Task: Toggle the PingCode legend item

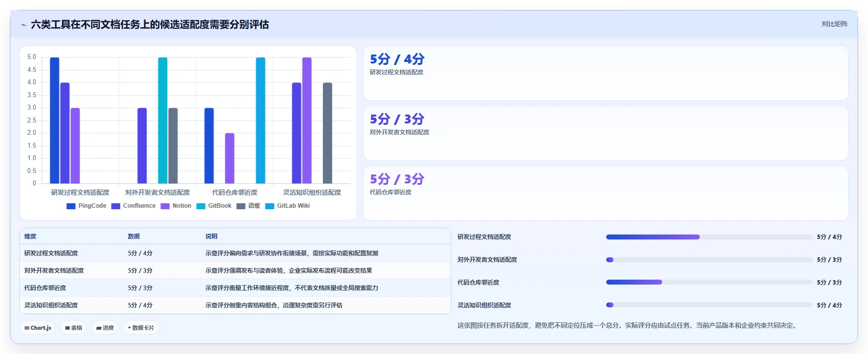Action: [86, 206]
